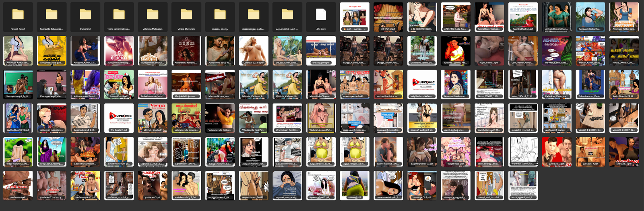644x211 pixels.
Task: Open Ananthabhadram.pdf
Action: tap(523, 17)
